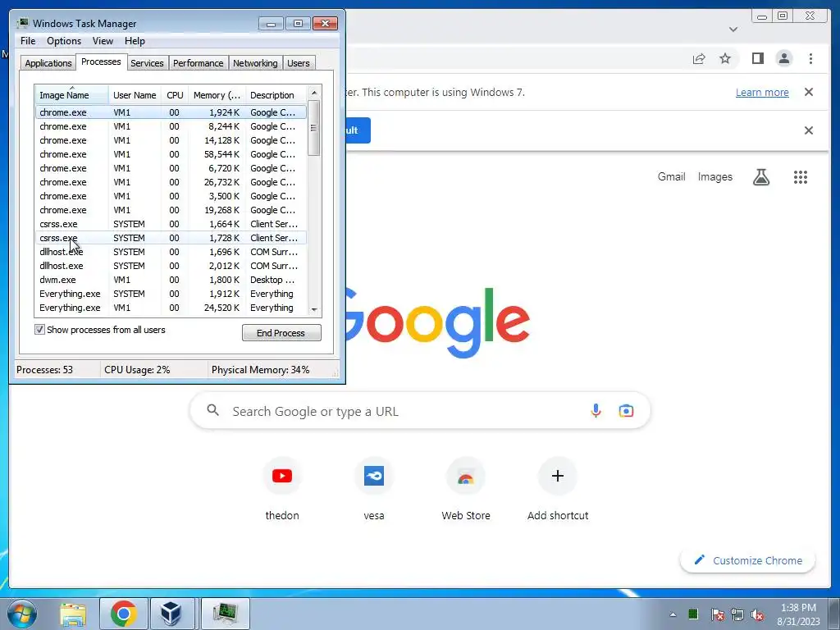Sort by the Image Name column header

(72, 95)
